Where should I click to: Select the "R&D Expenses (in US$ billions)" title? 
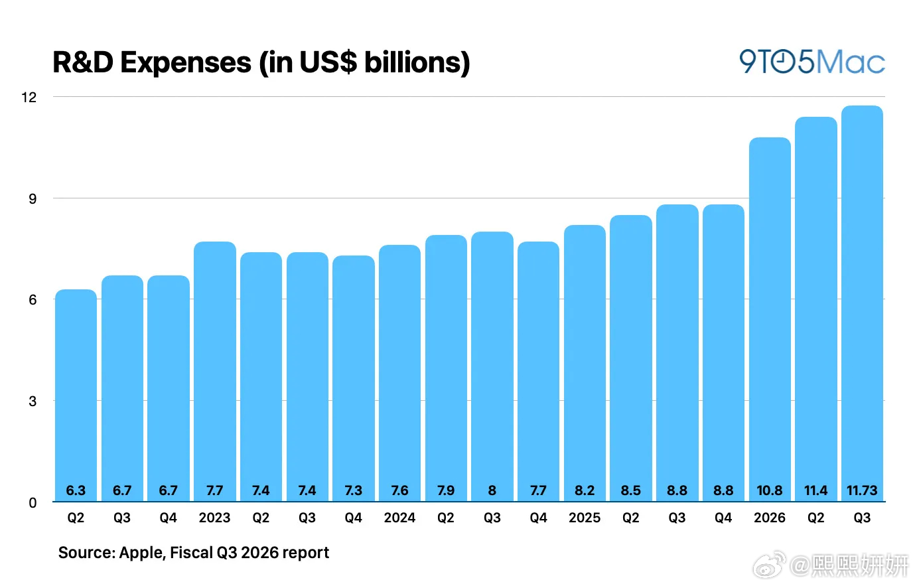coord(261,62)
